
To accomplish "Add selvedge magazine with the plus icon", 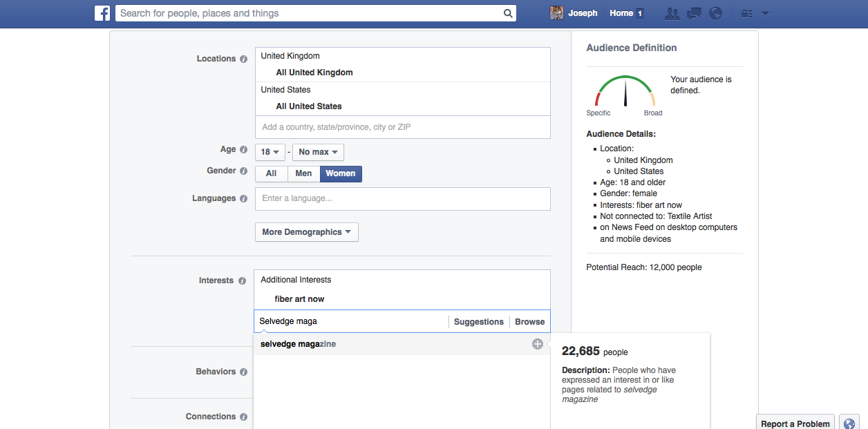I will point(537,344).
